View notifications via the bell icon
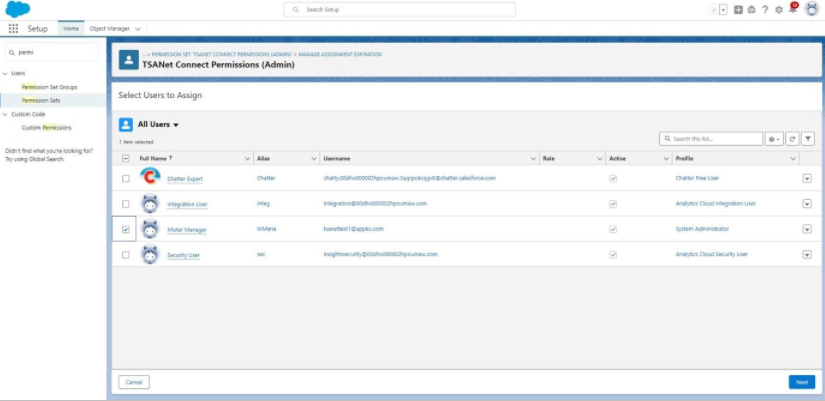 pos(793,9)
